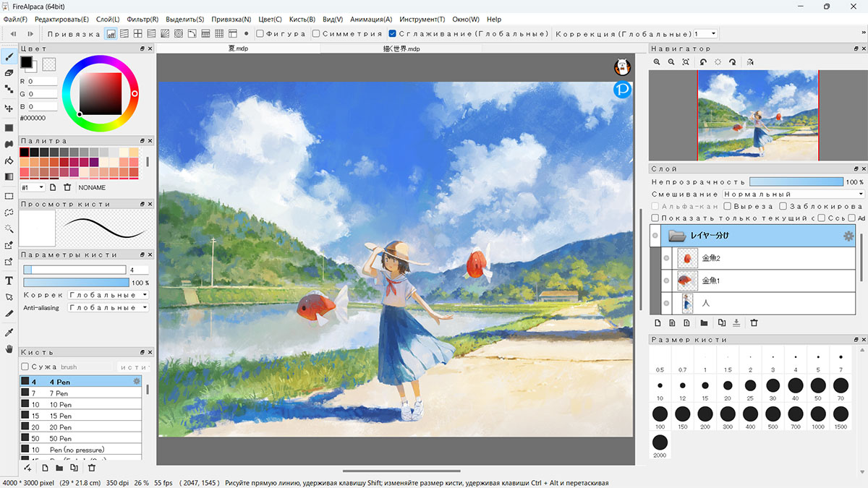Open the Фильтр(R) menu

click(x=142, y=20)
